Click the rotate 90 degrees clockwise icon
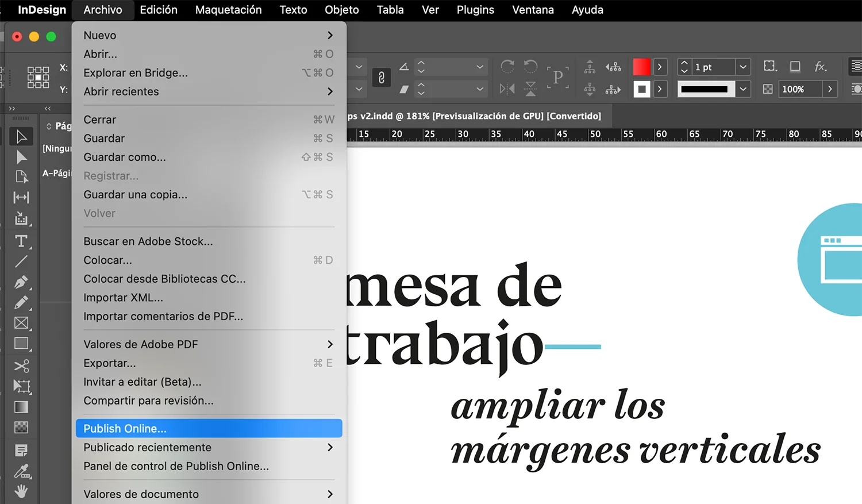The image size is (862, 504). (507, 66)
